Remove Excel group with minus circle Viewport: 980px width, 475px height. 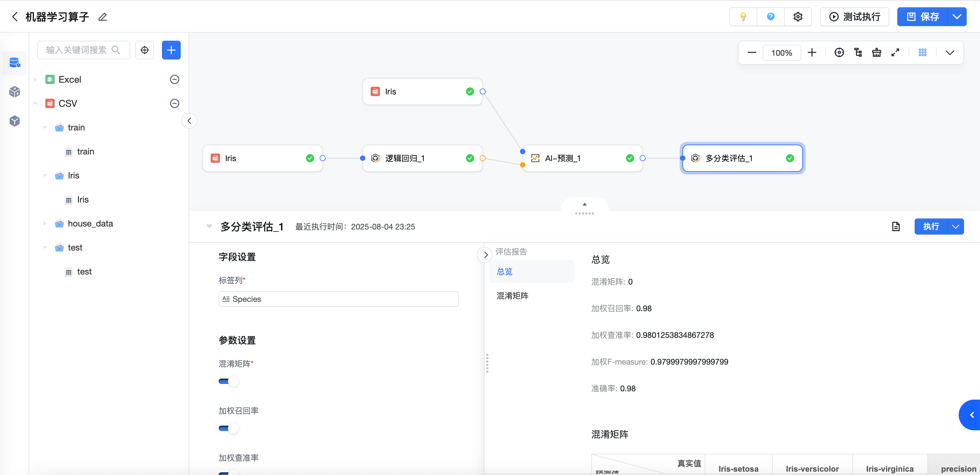(x=175, y=79)
